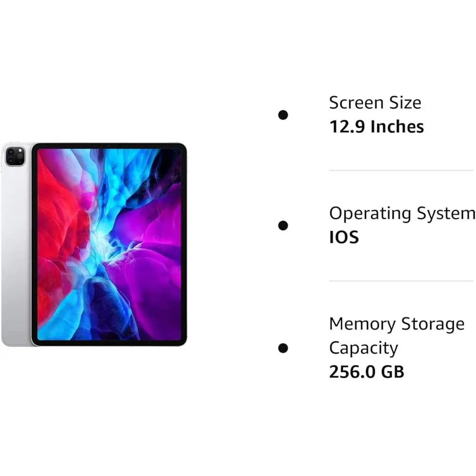Click the divider line below "12.9 Inches"
Screen dimensions: 476x476
click(401, 170)
